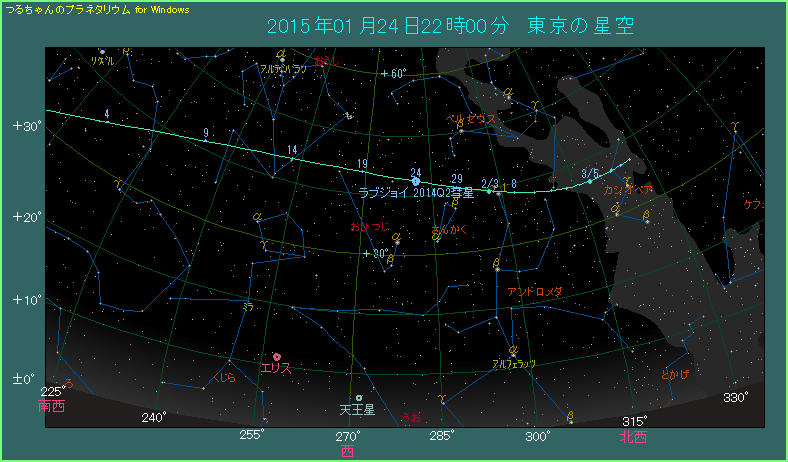Click the West (西) direction label
The image size is (788, 462).
347,451
